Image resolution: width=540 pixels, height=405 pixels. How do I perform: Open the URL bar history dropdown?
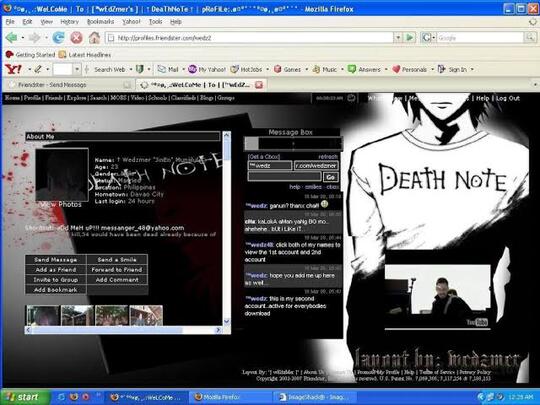[398, 38]
